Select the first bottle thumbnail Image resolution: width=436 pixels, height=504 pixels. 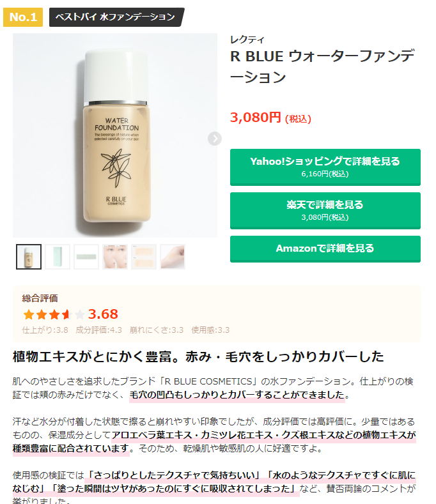29,257
